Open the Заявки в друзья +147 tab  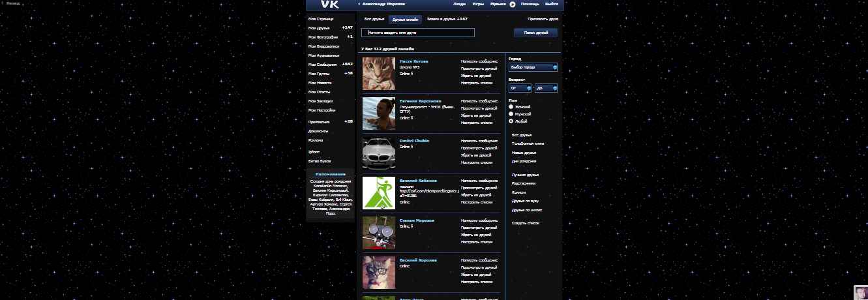(447, 19)
